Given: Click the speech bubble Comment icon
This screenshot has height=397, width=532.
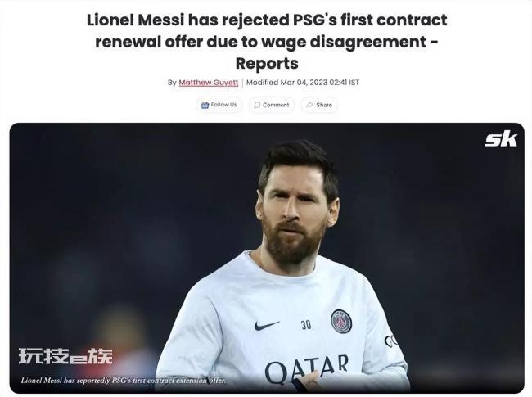Looking at the screenshot, I should tap(257, 105).
